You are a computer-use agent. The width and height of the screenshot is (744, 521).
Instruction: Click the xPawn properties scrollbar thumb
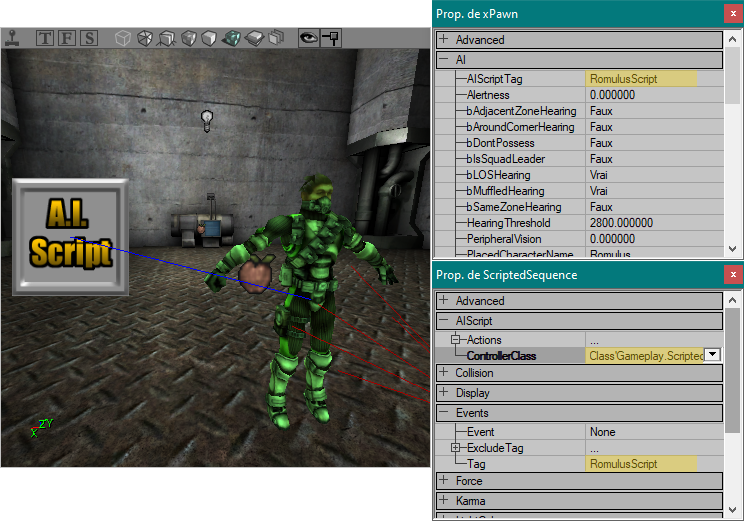(x=733, y=75)
